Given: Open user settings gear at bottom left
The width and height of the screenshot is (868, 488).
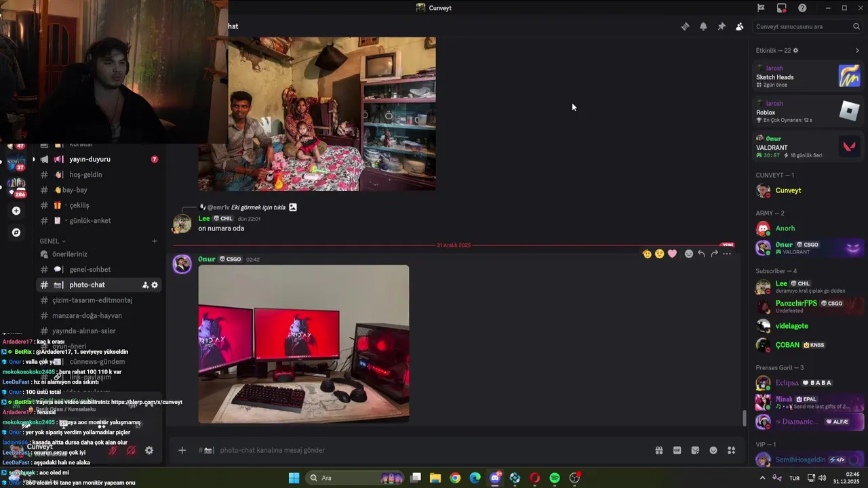Looking at the screenshot, I should click(x=149, y=450).
